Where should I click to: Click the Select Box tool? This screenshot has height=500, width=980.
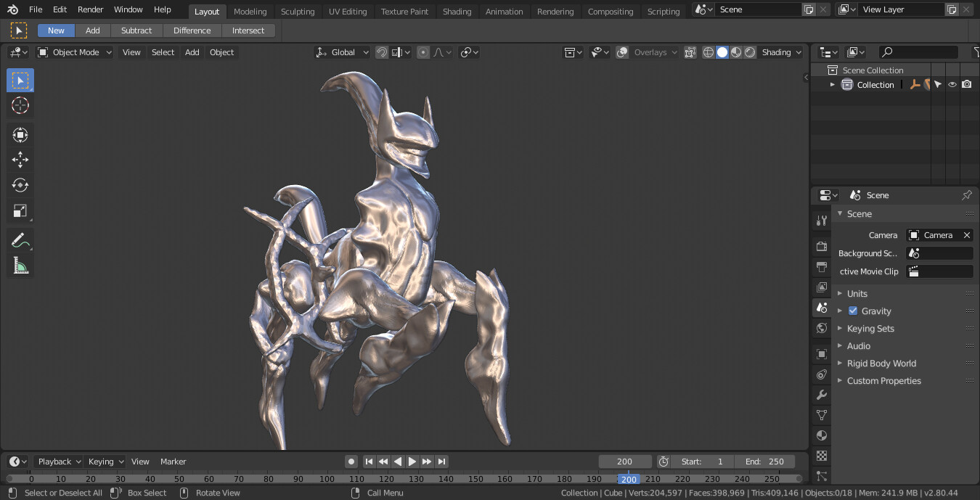click(x=20, y=80)
